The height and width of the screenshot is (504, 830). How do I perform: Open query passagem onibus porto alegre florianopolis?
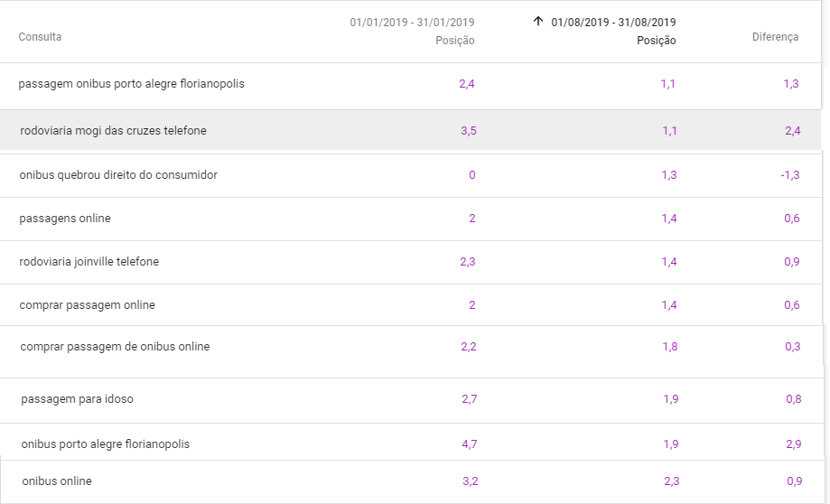click(x=132, y=84)
